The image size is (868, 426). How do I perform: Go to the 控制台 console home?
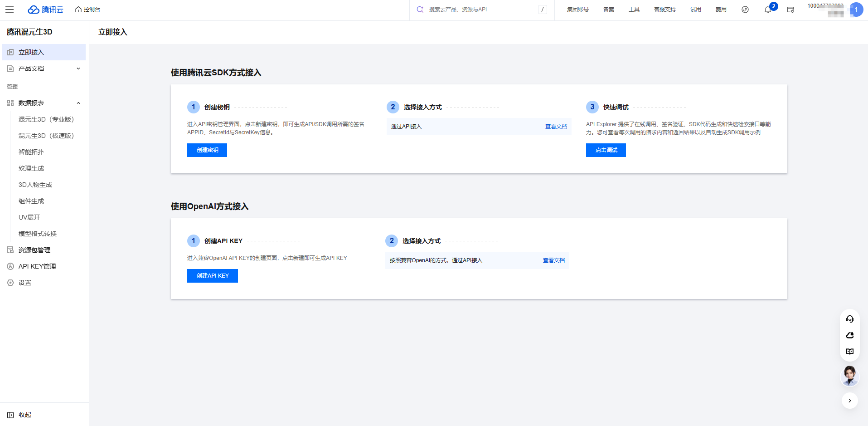pyautogui.click(x=87, y=10)
